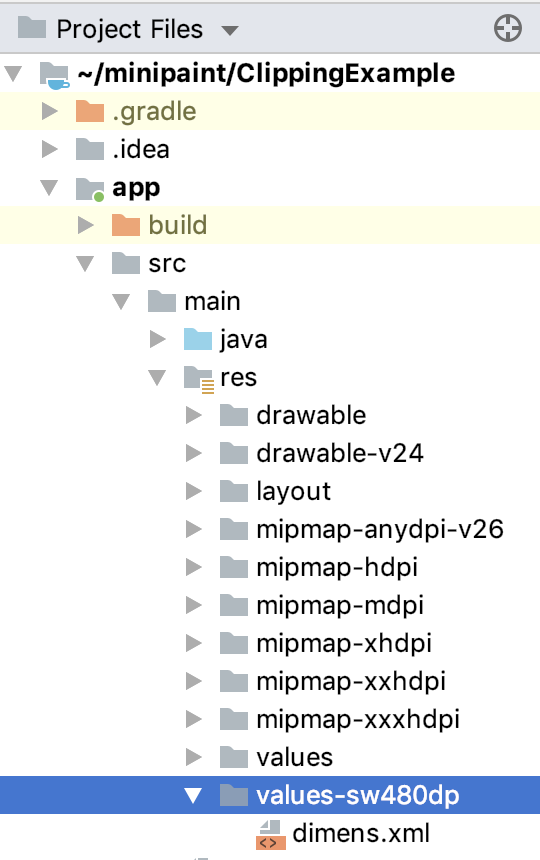Click the res resources folder icon
The height and width of the screenshot is (860, 540).
(x=198, y=378)
